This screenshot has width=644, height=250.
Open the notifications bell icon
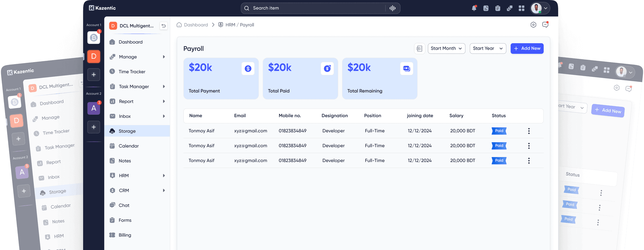coord(474,8)
